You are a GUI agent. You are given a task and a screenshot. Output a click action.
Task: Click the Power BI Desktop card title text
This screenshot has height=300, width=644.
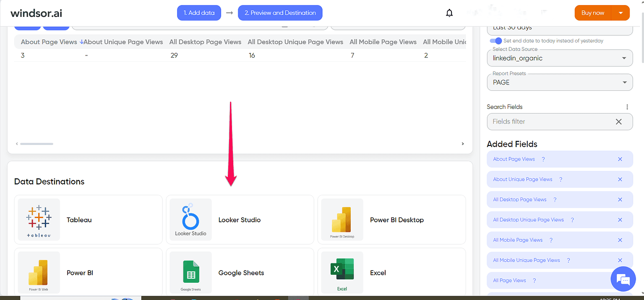397,220
